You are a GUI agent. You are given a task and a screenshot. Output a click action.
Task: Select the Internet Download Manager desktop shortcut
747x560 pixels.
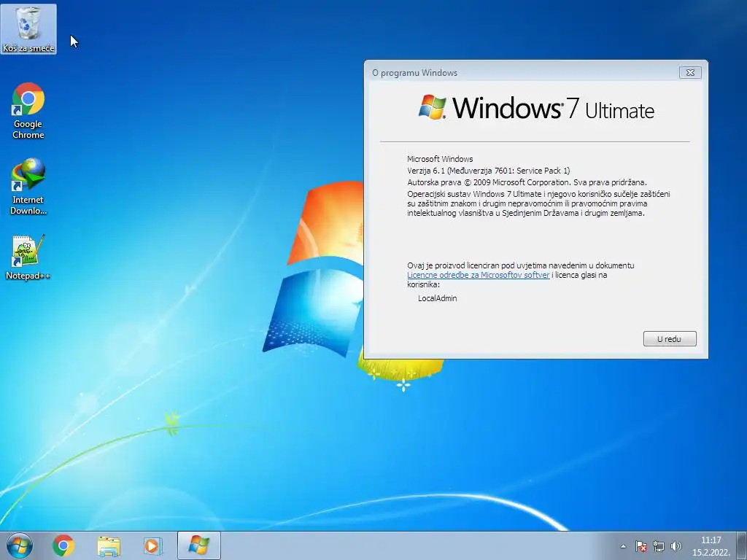(x=28, y=186)
